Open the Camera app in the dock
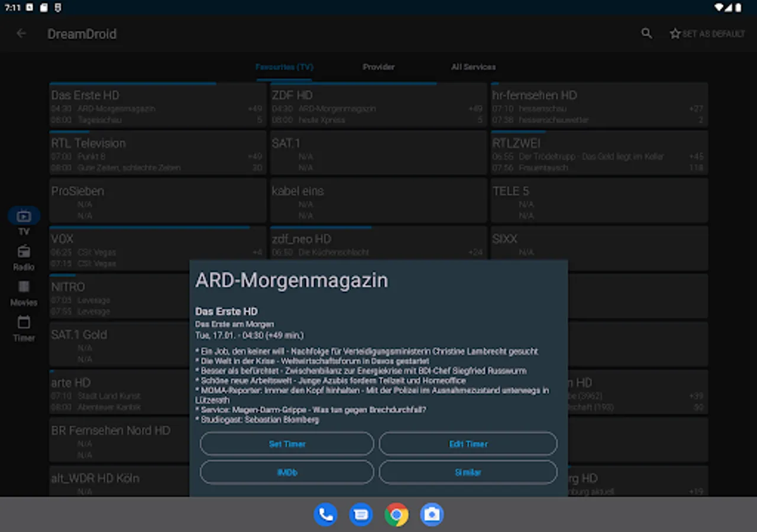 (432, 514)
